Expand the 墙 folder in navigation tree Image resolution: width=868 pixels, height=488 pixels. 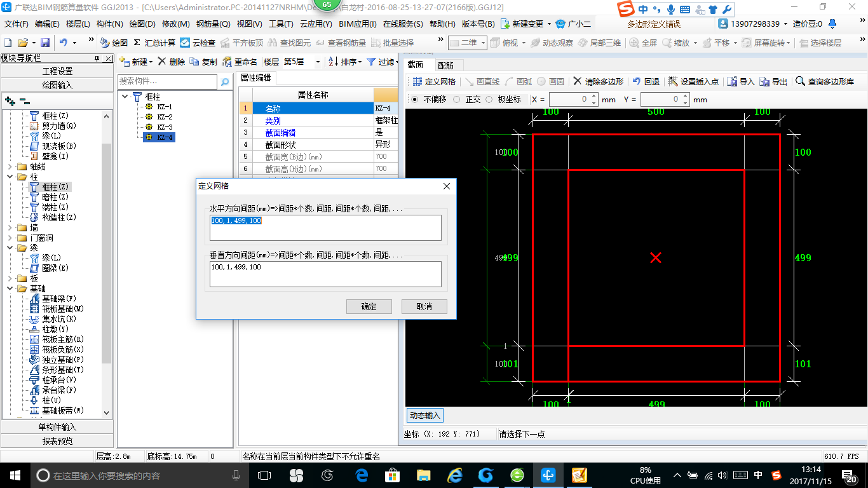(10, 227)
